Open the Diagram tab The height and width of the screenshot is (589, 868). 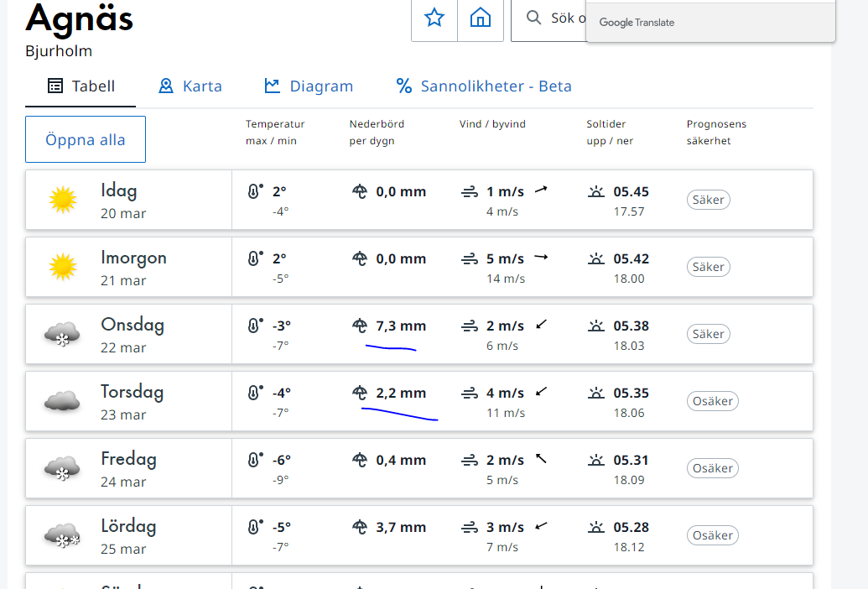[x=309, y=86]
